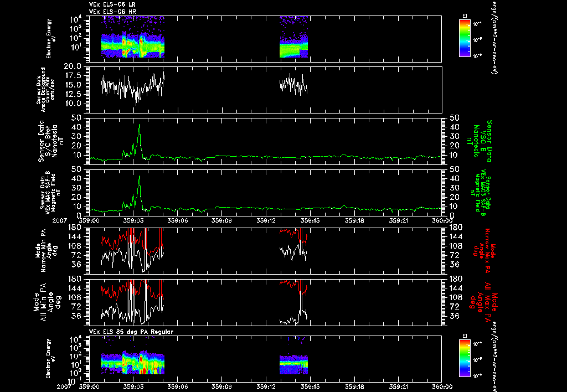Select the "Anode Background Count Rate" axis label
The width and height of the screenshot is (567, 392).
45,90
